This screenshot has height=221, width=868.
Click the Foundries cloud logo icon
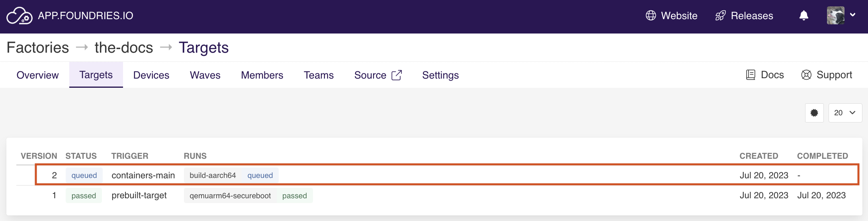tap(20, 16)
